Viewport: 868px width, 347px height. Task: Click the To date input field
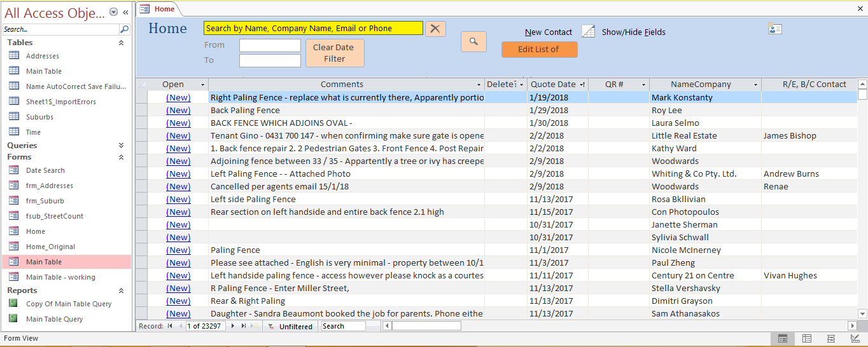click(x=270, y=60)
